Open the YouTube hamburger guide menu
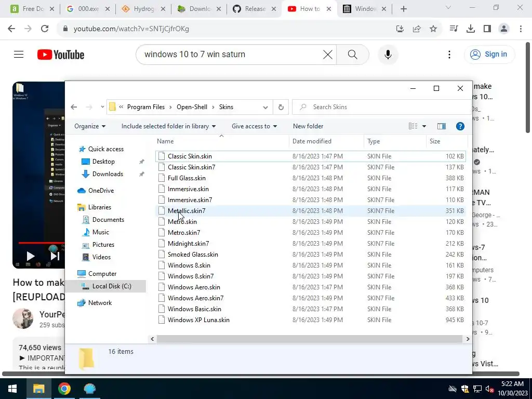This screenshot has width=532, height=399. point(19,54)
